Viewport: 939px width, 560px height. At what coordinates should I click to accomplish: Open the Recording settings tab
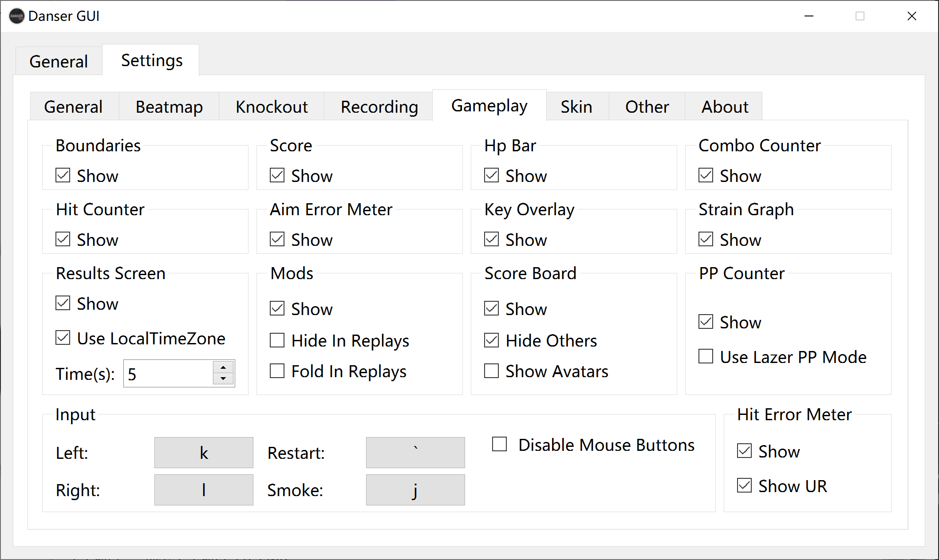click(379, 107)
